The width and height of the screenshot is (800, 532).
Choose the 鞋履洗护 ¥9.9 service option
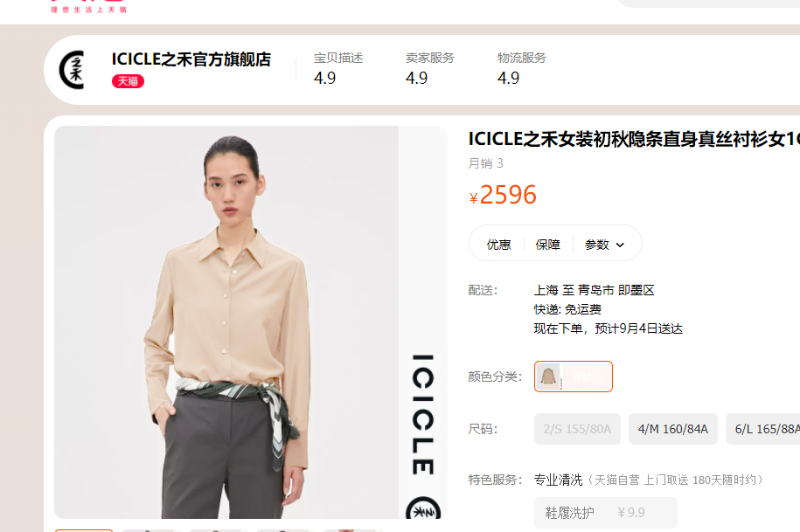[x=606, y=513]
